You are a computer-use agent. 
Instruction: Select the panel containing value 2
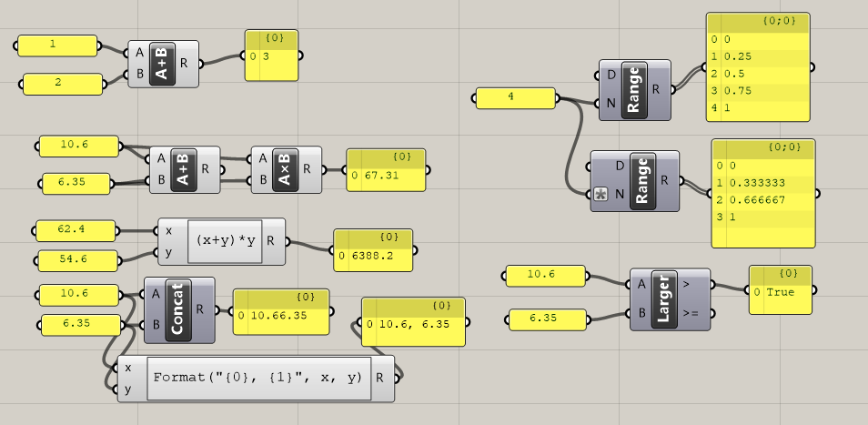[x=63, y=84]
